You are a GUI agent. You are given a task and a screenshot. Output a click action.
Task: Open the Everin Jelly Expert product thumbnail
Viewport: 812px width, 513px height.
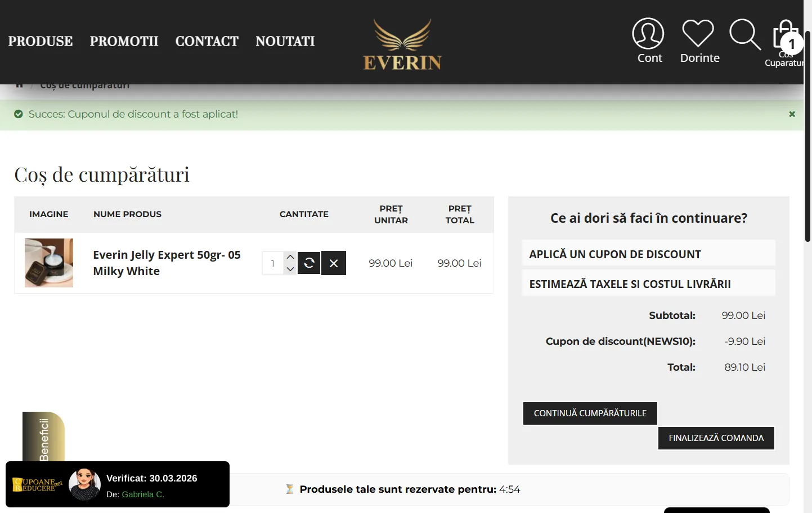click(x=49, y=263)
